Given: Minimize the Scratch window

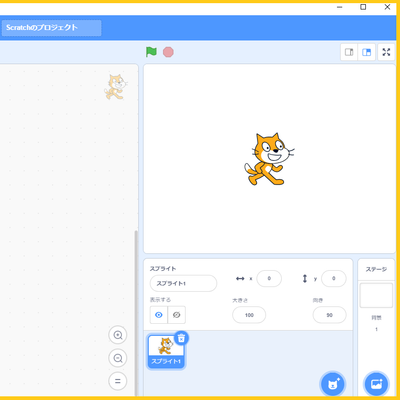Looking at the screenshot, I should point(340,7).
